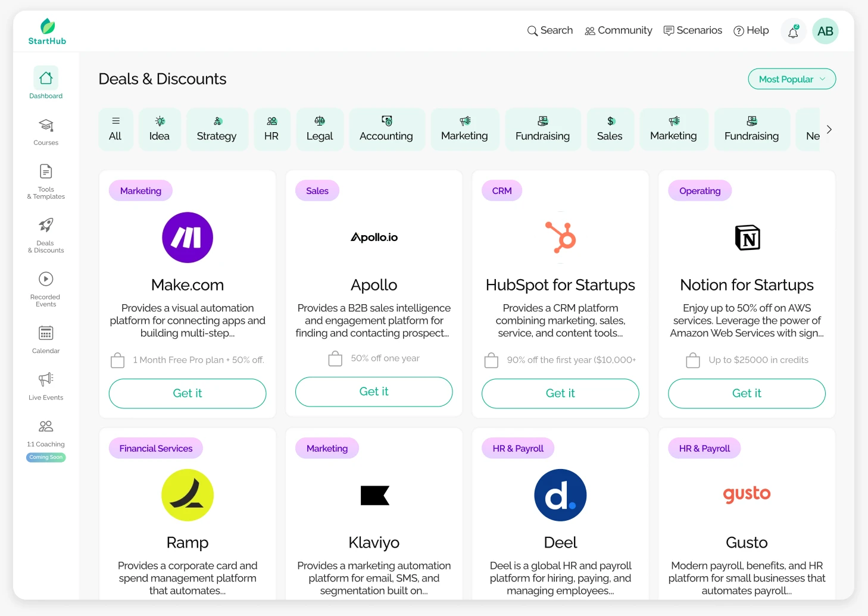Click the Gusto card title

coord(747,543)
